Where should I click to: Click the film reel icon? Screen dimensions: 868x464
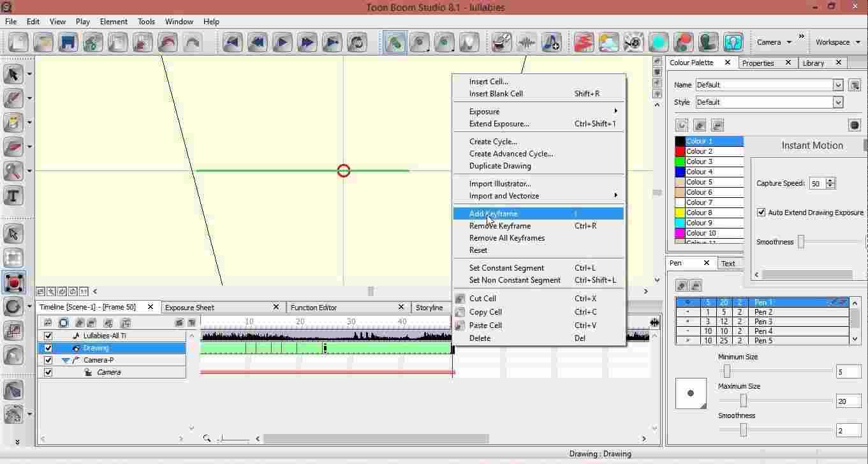634,43
